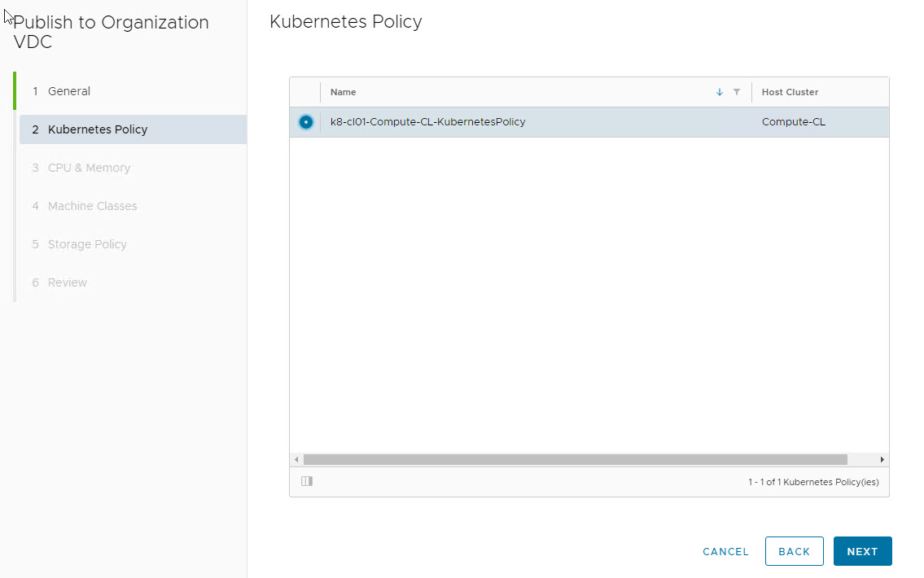This screenshot has width=924, height=578.
Task: Open the column picker icon below the grid
Action: [x=307, y=481]
